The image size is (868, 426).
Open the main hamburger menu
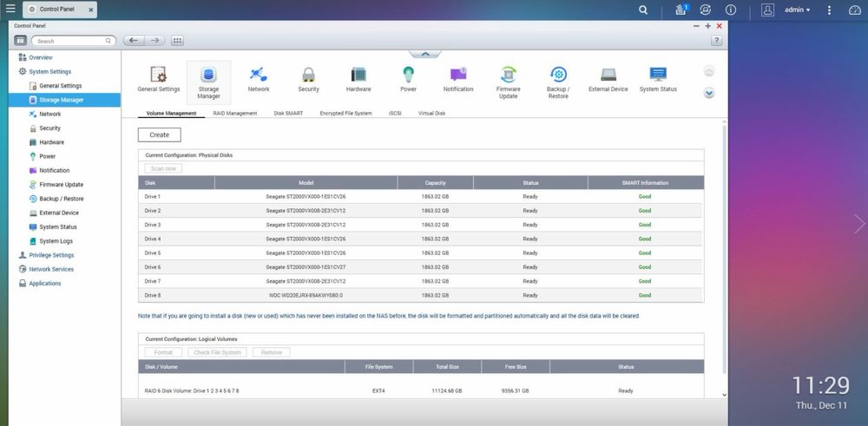tap(10, 10)
